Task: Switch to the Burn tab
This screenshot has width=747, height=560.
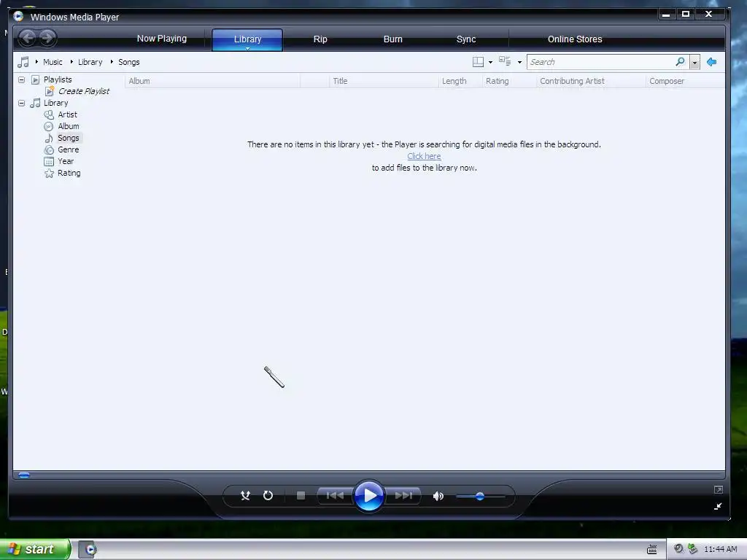Action: (393, 39)
